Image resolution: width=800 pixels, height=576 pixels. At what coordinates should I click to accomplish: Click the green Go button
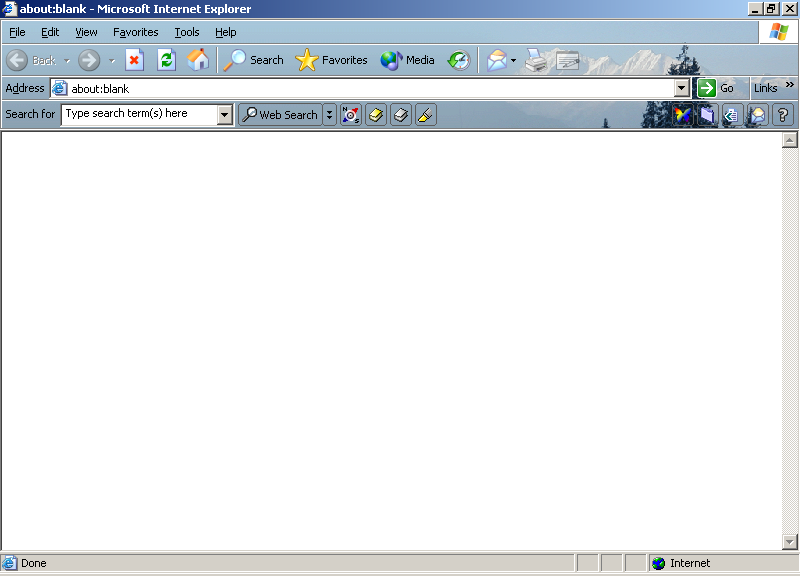[716, 88]
